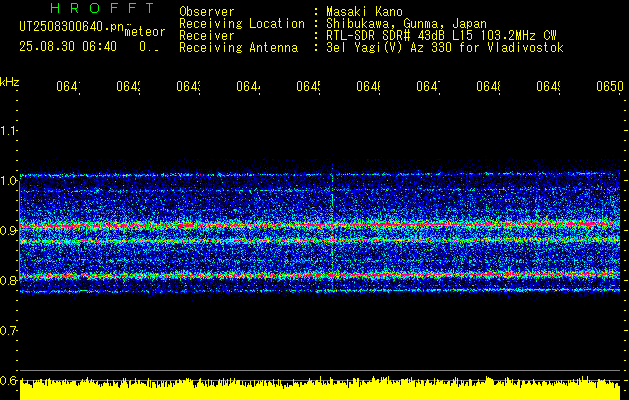Viewport: 629px width, 400px height.
Task: Click the "Receiver" field label
Action: 207,36
